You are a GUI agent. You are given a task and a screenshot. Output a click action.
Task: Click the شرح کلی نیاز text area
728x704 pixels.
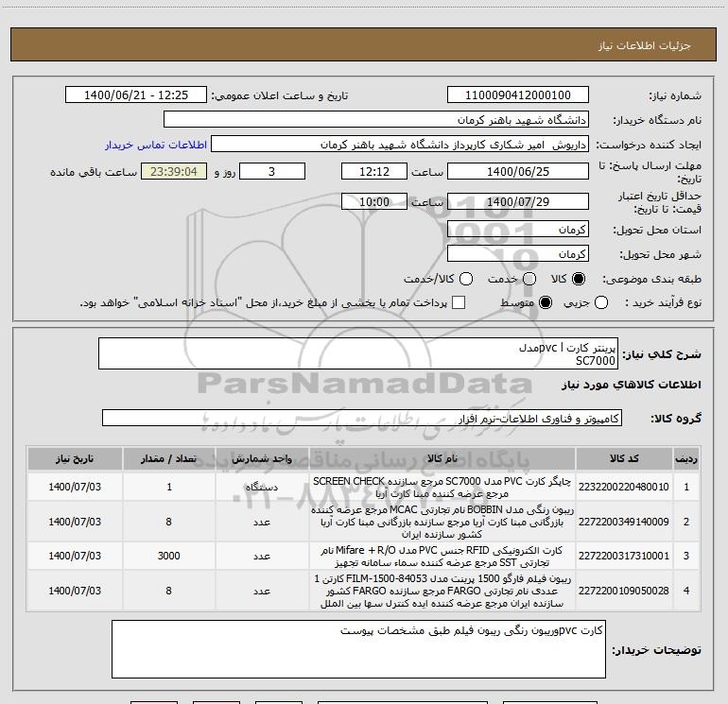coord(358,353)
